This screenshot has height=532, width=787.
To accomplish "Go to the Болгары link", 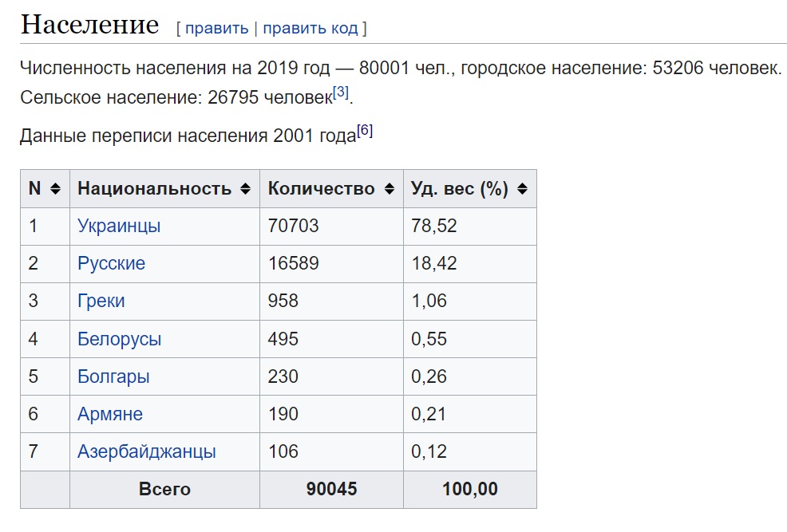I will [x=113, y=376].
